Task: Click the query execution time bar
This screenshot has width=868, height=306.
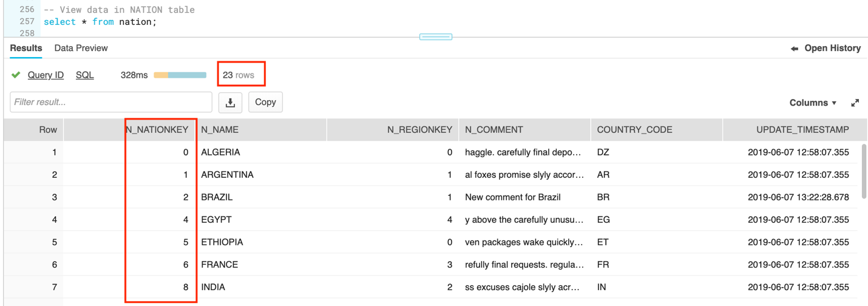Action: pos(180,75)
